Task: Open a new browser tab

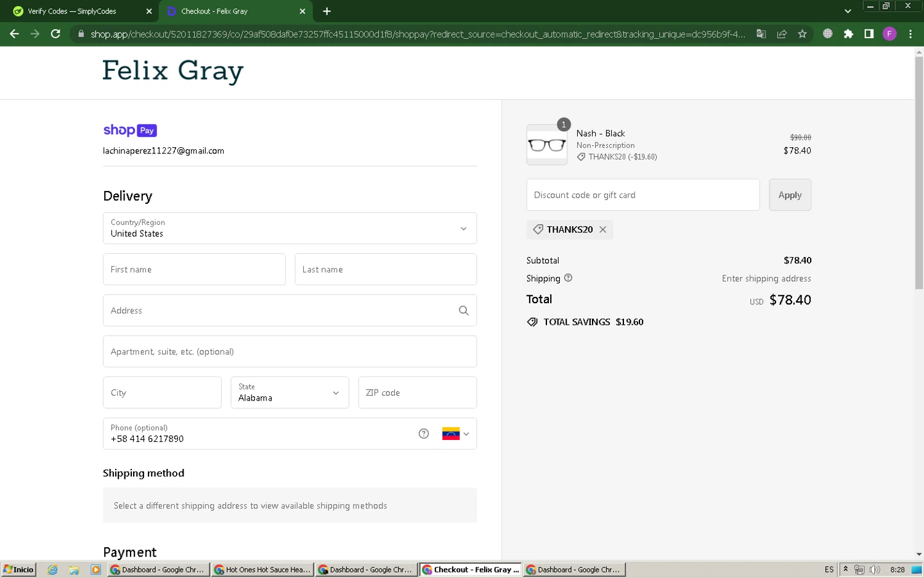Action: (x=326, y=11)
